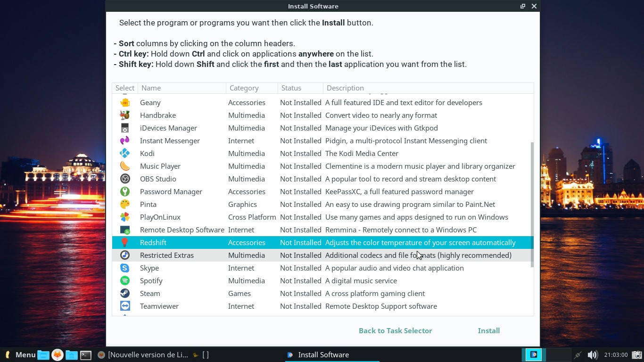The height and width of the screenshot is (362, 644).
Task: Select Kodi in the list
Action: click(147, 154)
